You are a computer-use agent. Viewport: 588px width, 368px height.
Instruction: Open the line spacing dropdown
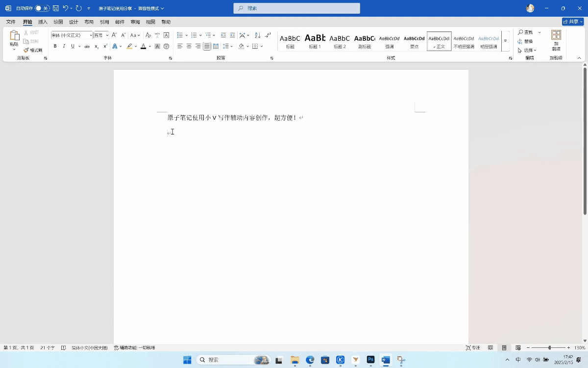[x=228, y=46]
